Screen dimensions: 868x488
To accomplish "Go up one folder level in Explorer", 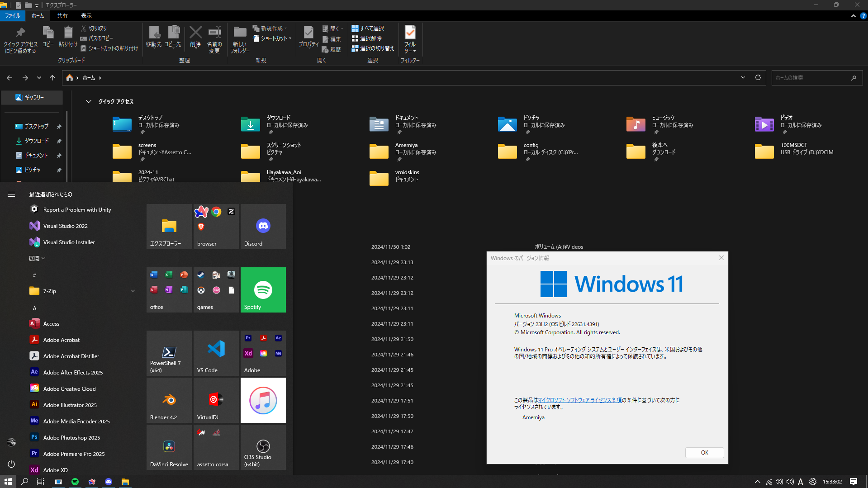I will point(52,78).
